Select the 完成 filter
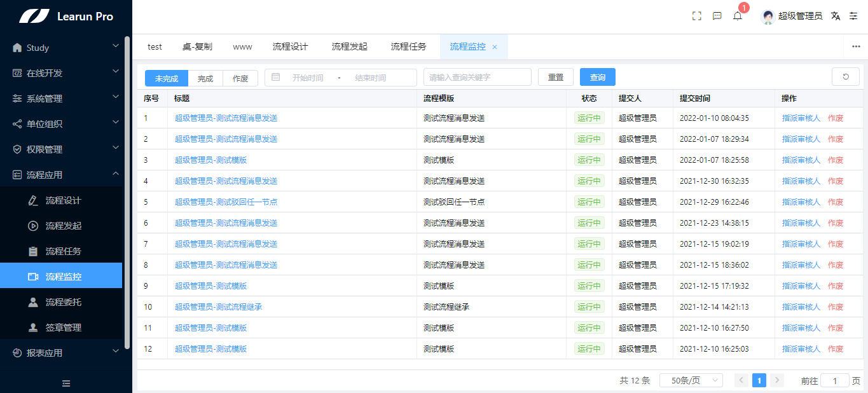The image size is (868, 393). tap(205, 78)
